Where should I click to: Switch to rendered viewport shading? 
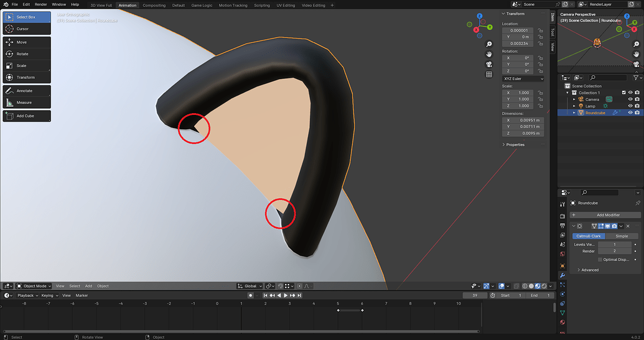[x=544, y=286]
